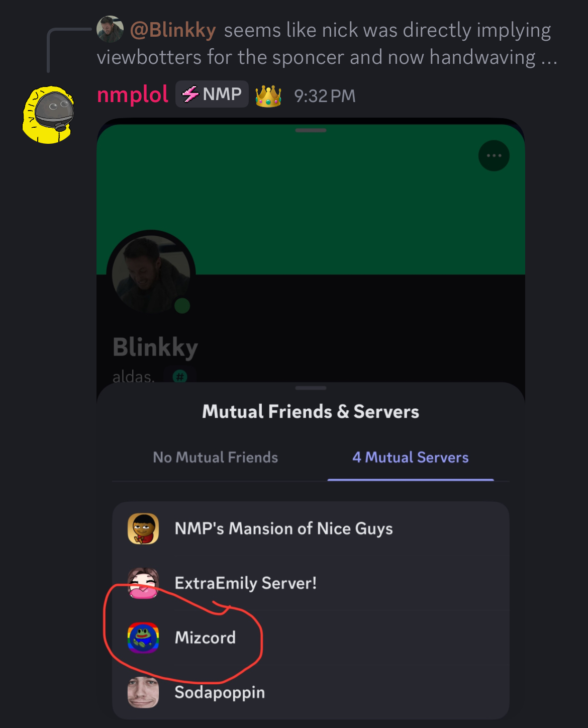Click the top drag handle of the profile sheet

[311, 130]
